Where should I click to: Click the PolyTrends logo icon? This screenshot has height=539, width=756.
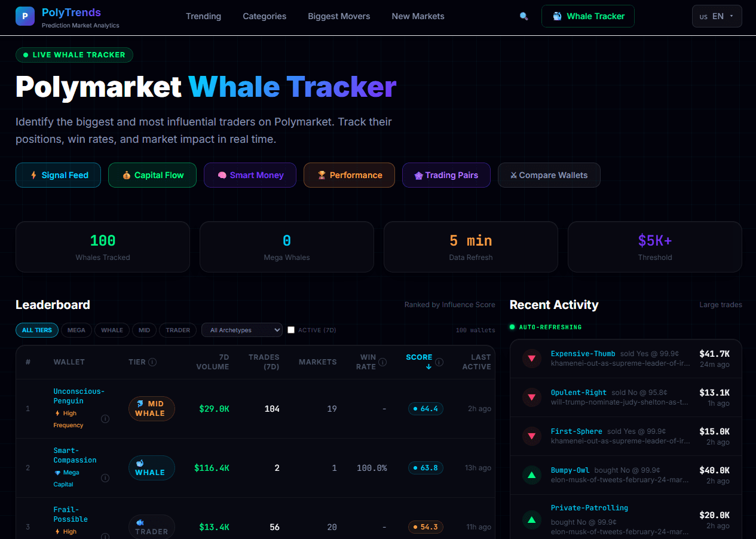25,16
